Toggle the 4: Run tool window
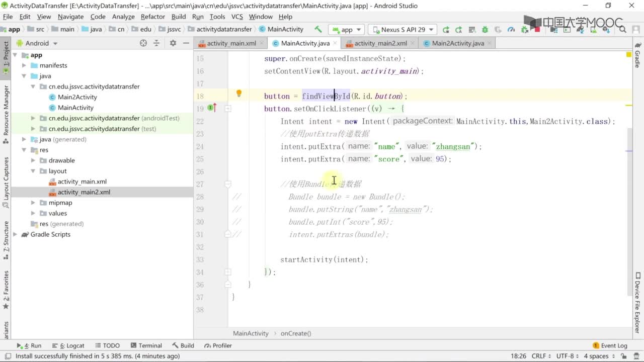 pyautogui.click(x=29, y=345)
